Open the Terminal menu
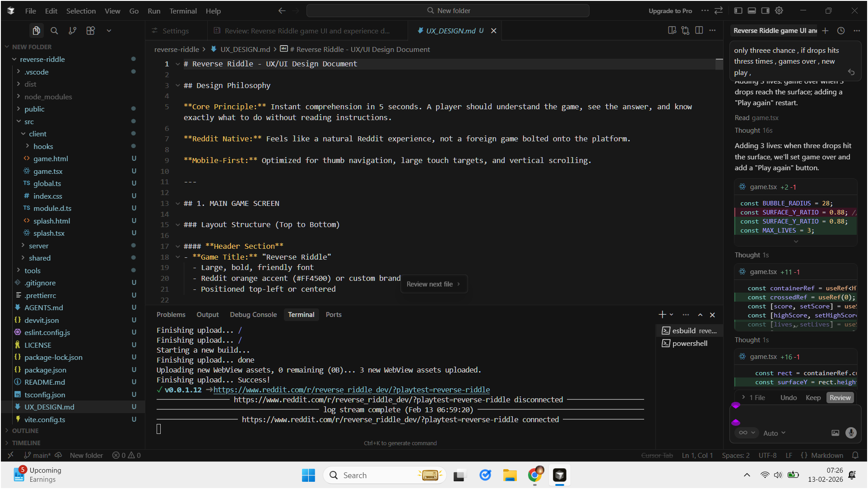The height and width of the screenshot is (489, 868). [x=183, y=11]
